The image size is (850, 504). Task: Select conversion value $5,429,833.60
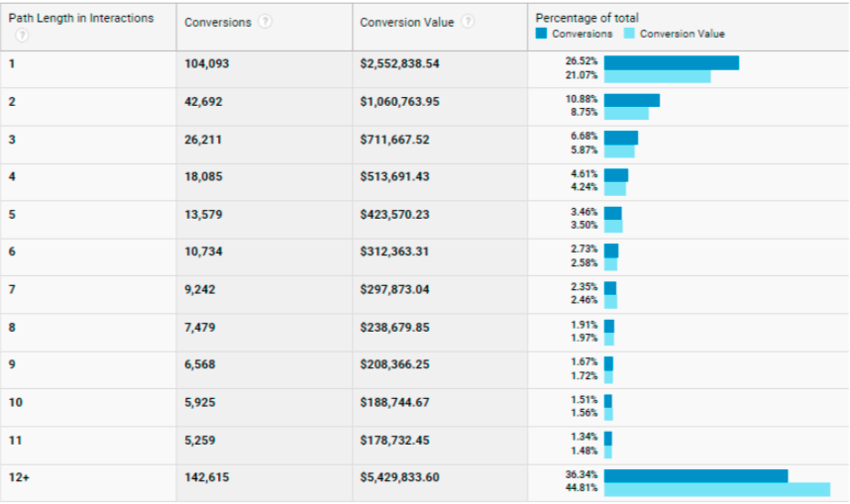click(399, 477)
